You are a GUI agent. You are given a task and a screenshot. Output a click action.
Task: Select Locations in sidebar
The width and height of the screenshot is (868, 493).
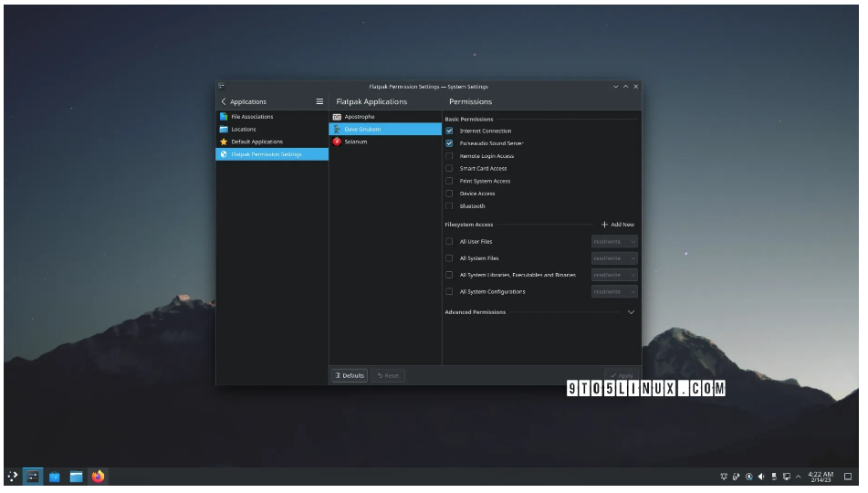click(272, 129)
